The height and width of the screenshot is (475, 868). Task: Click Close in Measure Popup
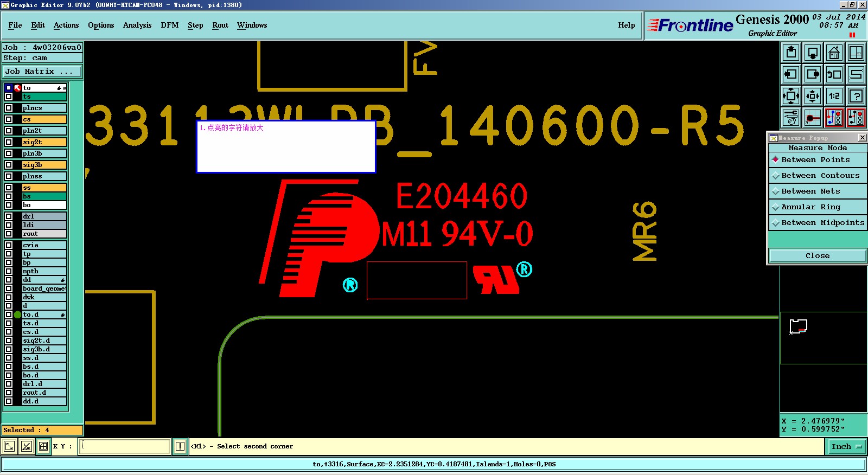click(x=818, y=256)
